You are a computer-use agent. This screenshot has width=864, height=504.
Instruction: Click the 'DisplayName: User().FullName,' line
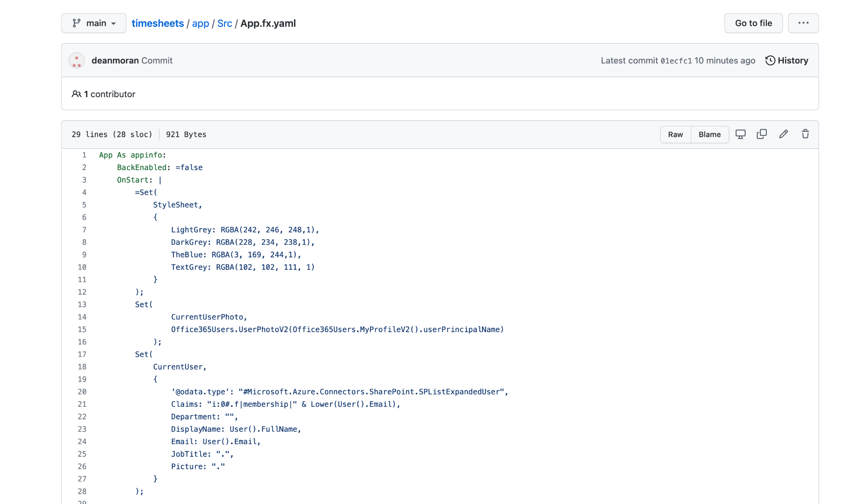point(236,429)
